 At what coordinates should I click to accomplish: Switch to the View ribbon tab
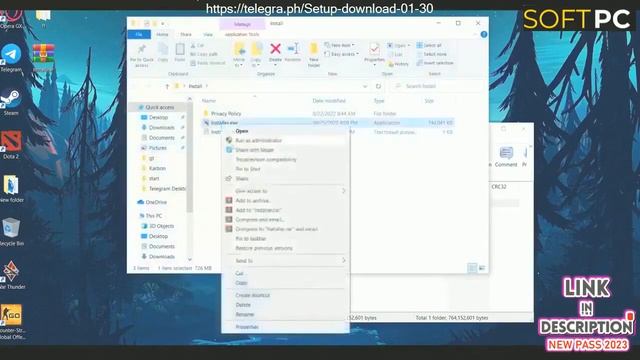coord(208,35)
